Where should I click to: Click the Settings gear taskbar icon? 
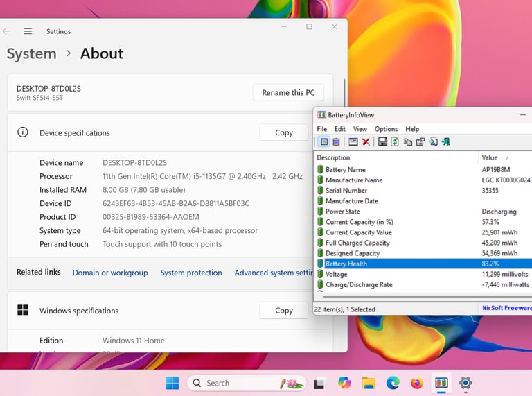465,383
